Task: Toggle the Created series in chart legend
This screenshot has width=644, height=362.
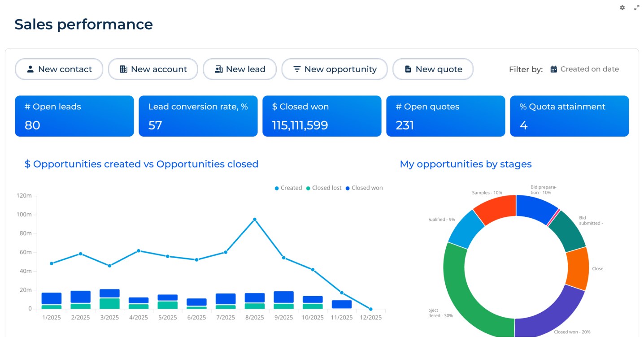Action: tap(288, 188)
